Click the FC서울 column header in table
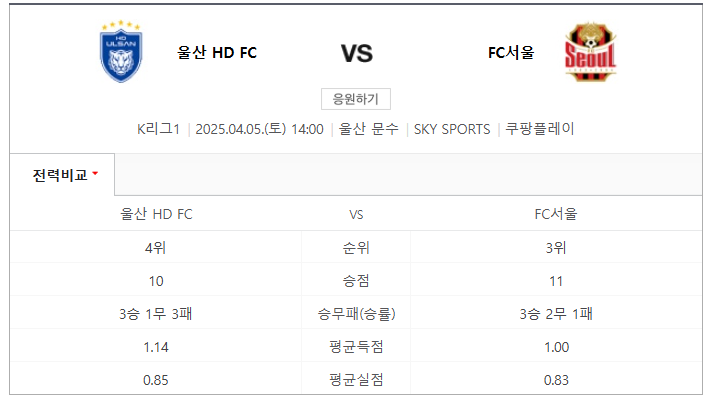 pos(556,214)
